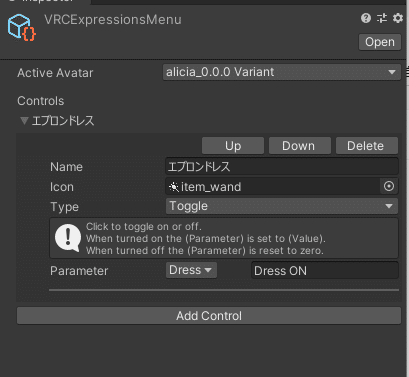Image resolution: width=409 pixels, height=377 pixels.
Task: Click the Dress ON value field
Action: click(x=325, y=270)
